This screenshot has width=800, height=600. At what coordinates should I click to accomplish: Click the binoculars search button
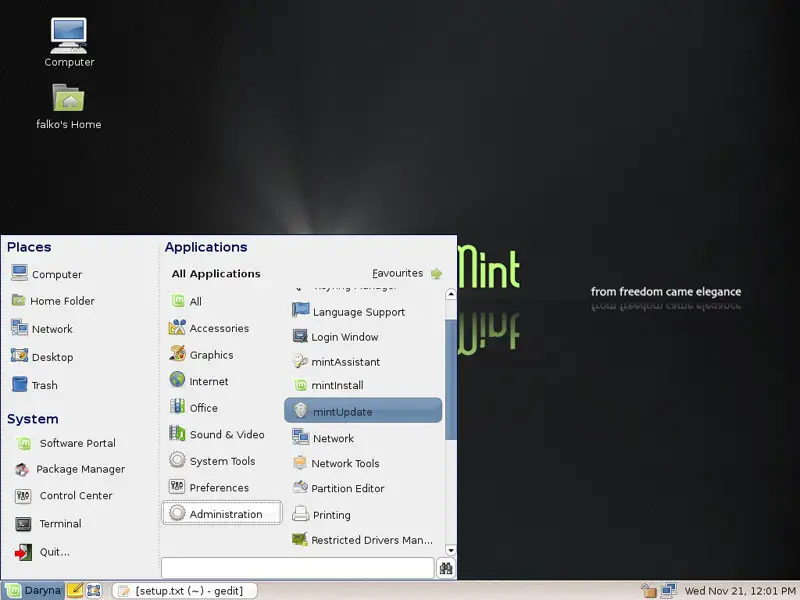(x=445, y=568)
